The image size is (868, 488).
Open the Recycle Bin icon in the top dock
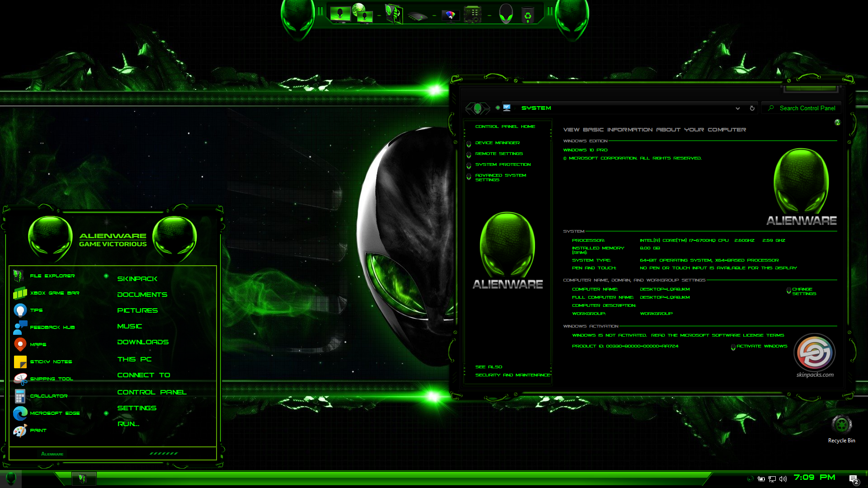pyautogui.click(x=528, y=14)
